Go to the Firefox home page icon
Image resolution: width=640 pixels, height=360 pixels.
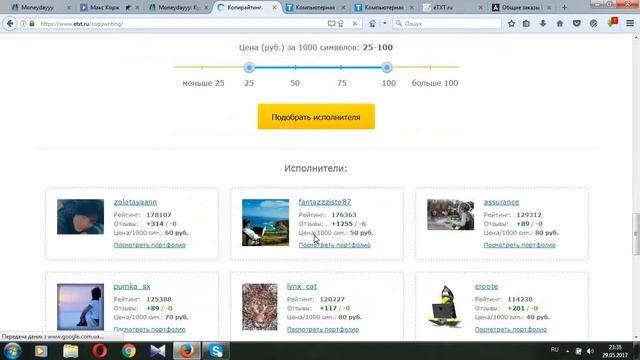[x=560, y=24]
